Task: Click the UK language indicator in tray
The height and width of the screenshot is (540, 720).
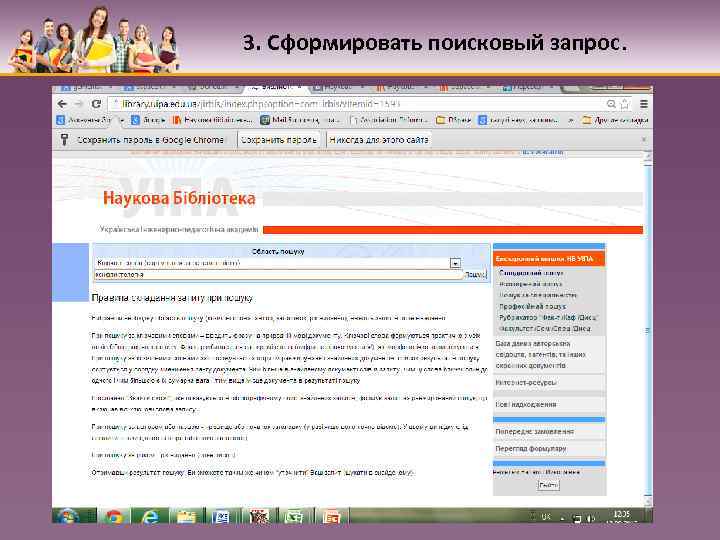Action: [546, 517]
